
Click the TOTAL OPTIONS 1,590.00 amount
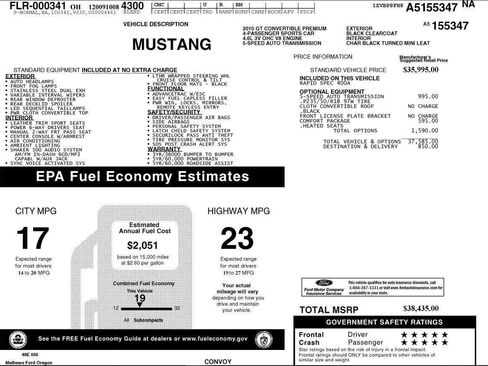pyautogui.click(x=425, y=131)
